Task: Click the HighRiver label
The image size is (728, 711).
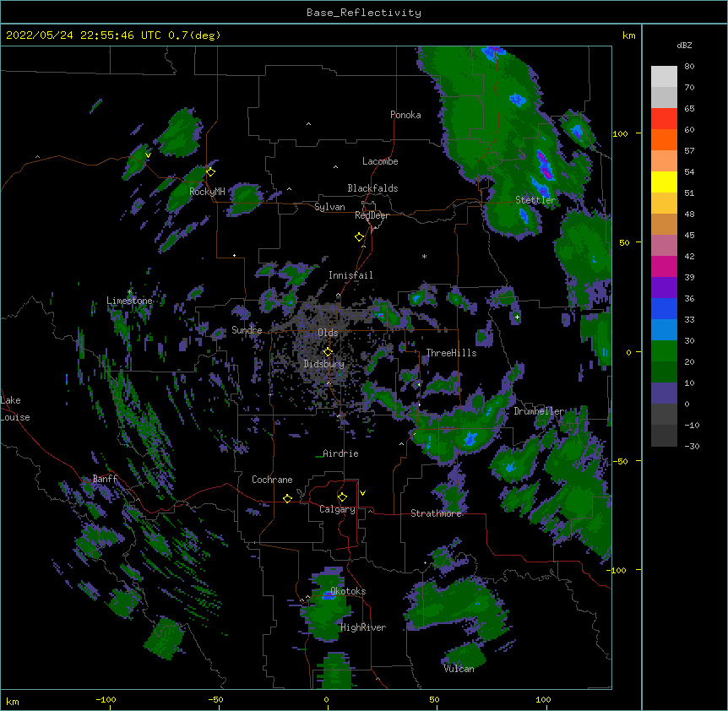Action: [363, 627]
